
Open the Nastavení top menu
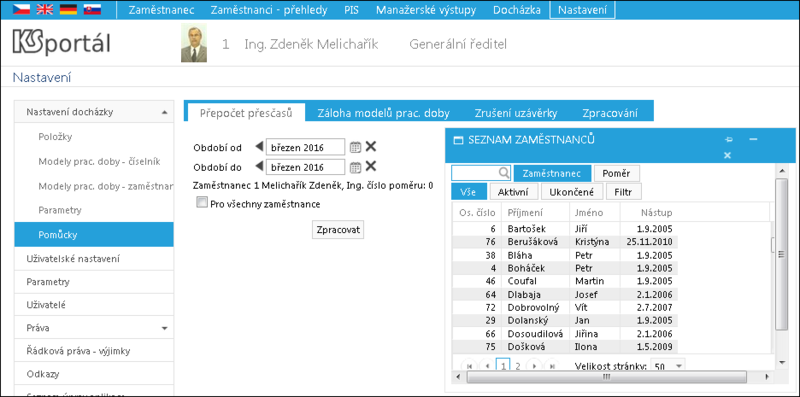click(x=582, y=10)
